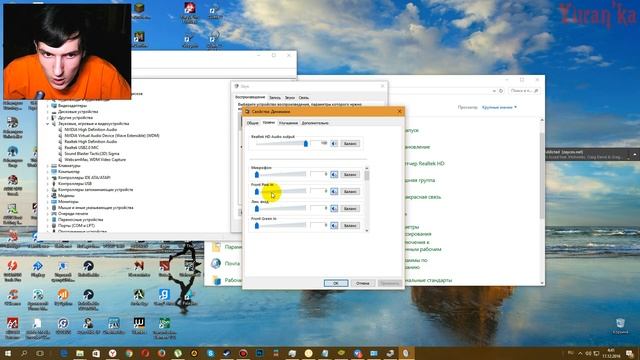Image resolution: width=640 pixels, height=360 pixels.
Task: Select Модемы node in Device Manager
Action: point(66,196)
